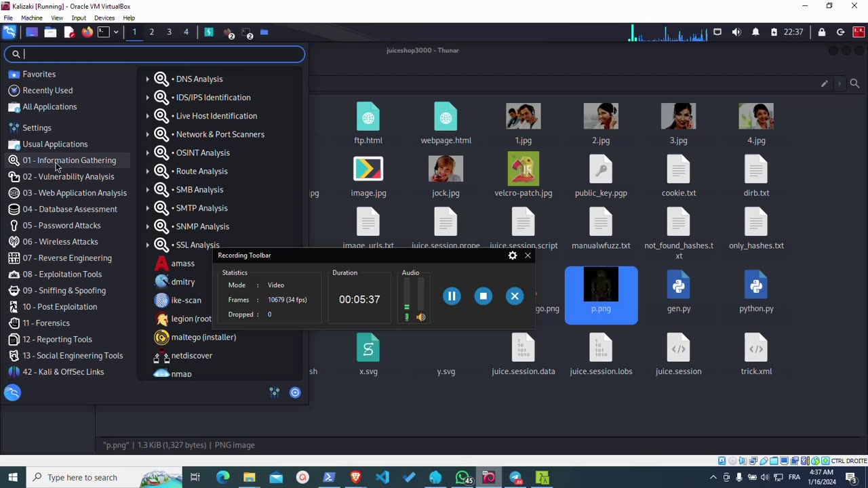
Task: Expand Live Host Identification submenu
Action: coord(201,116)
